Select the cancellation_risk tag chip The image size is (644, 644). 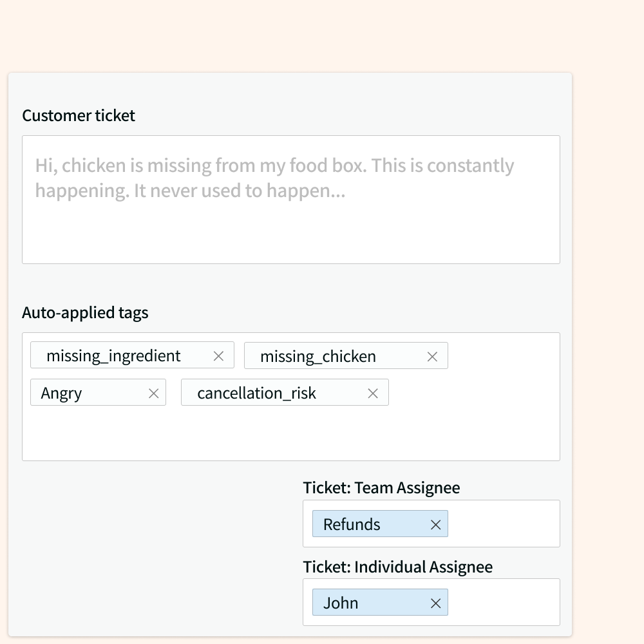pos(256,392)
